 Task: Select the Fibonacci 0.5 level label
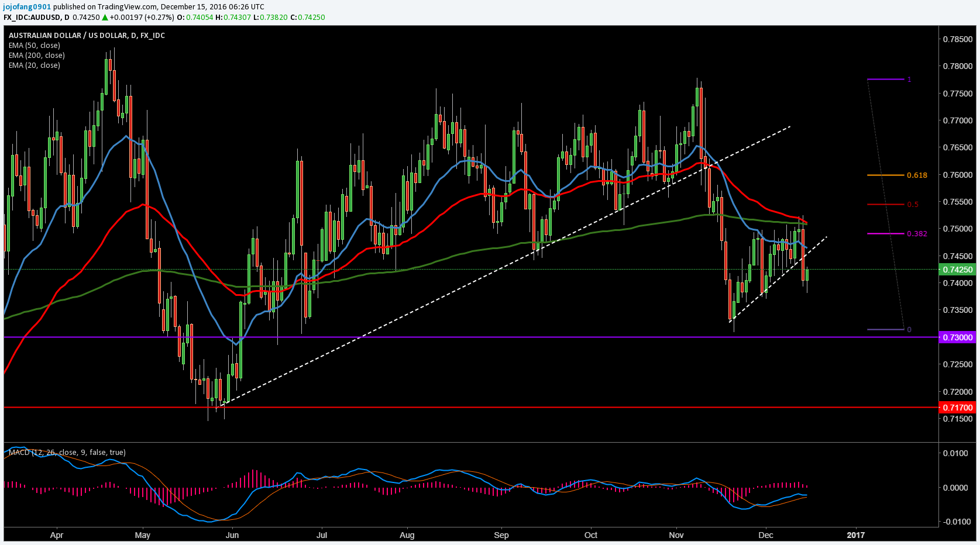coord(913,205)
